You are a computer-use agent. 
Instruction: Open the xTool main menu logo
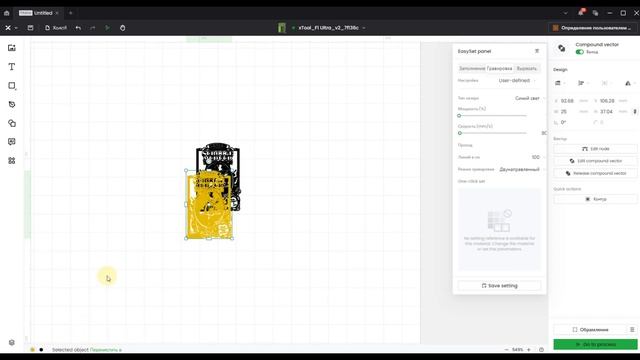click(8, 28)
